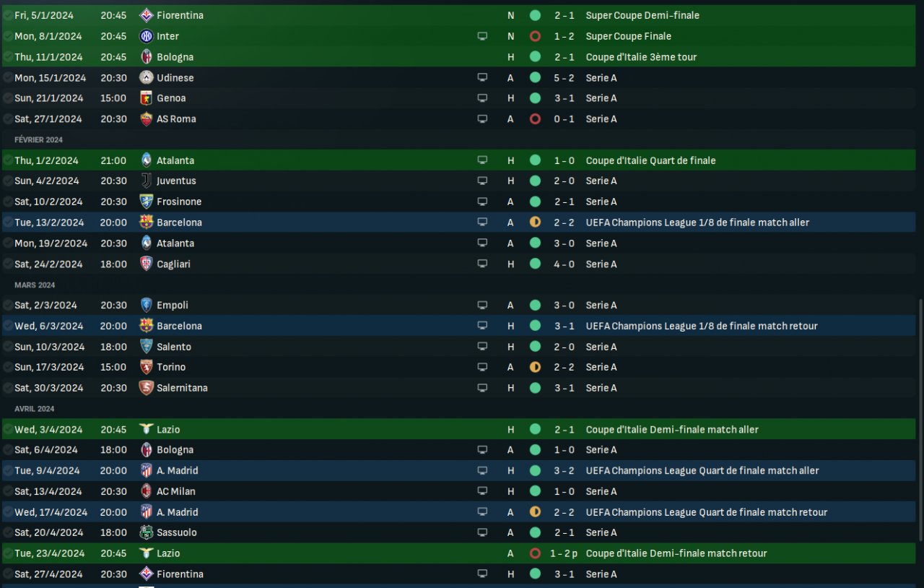
Task: Click the Sassuolo club badge
Action: click(147, 532)
